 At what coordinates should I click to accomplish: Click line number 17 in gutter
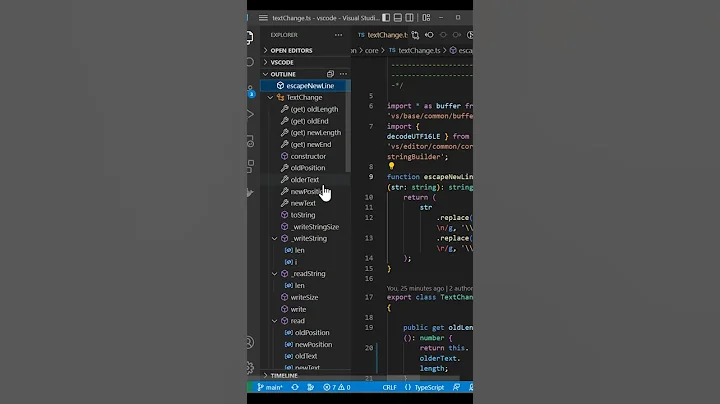click(369, 297)
